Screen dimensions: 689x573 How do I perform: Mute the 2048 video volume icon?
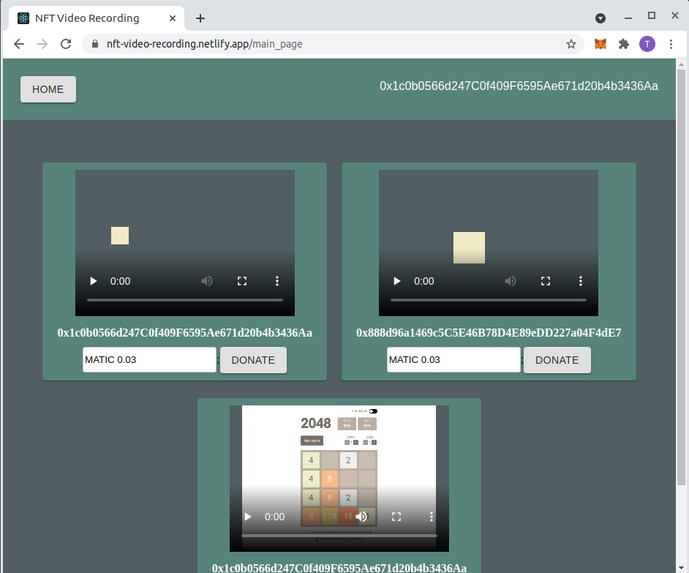pyautogui.click(x=361, y=516)
